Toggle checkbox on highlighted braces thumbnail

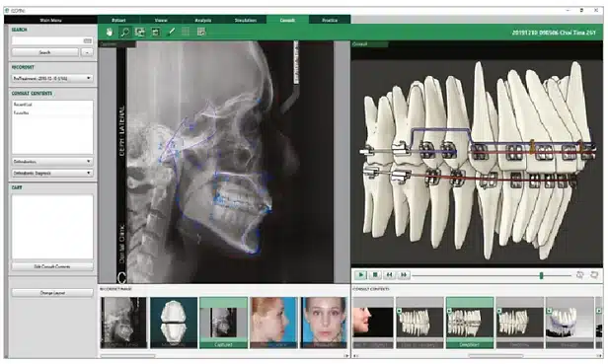[449, 311]
